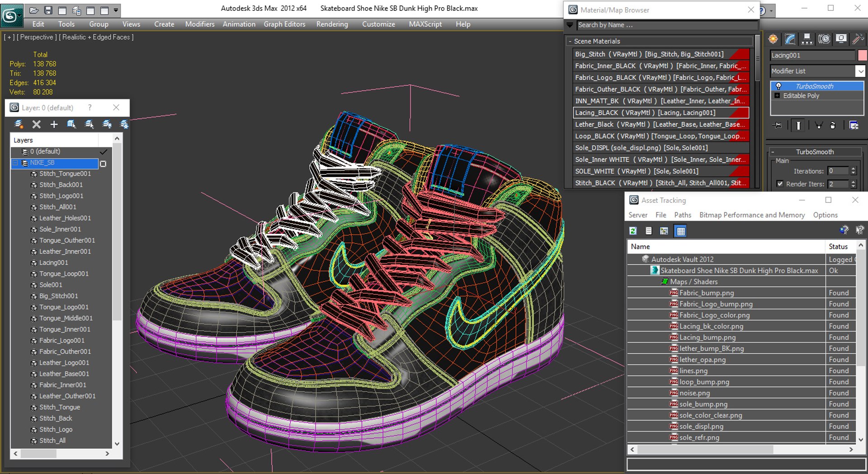
Task: Open Bitmap Performance and Memory menu
Action: tap(752, 215)
